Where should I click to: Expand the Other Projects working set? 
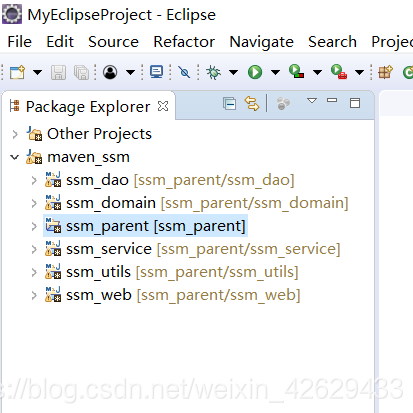15,134
